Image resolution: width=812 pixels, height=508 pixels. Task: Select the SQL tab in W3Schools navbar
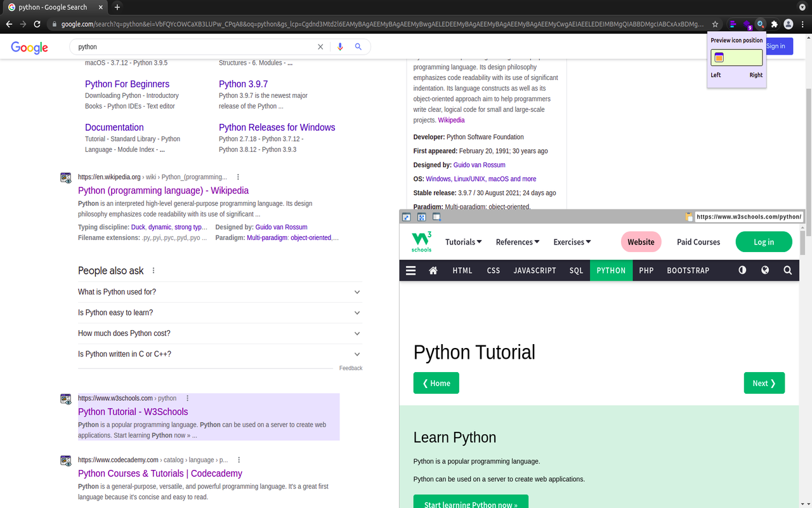pos(576,271)
